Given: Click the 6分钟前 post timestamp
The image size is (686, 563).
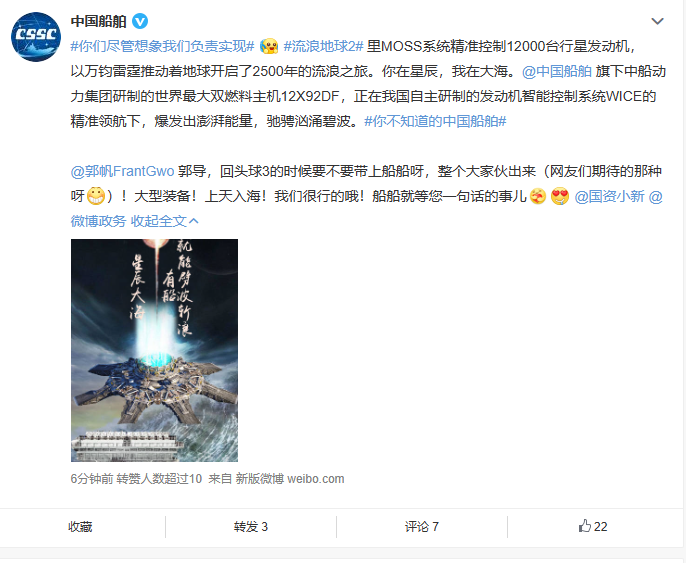Looking at the screenshot, I should click(92, 479).
